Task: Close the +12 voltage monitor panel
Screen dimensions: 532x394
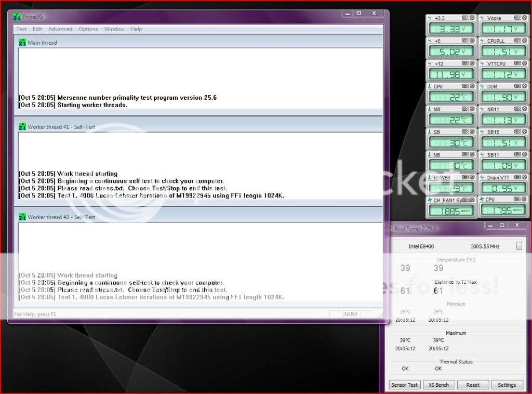Action: tap(472, 63)
